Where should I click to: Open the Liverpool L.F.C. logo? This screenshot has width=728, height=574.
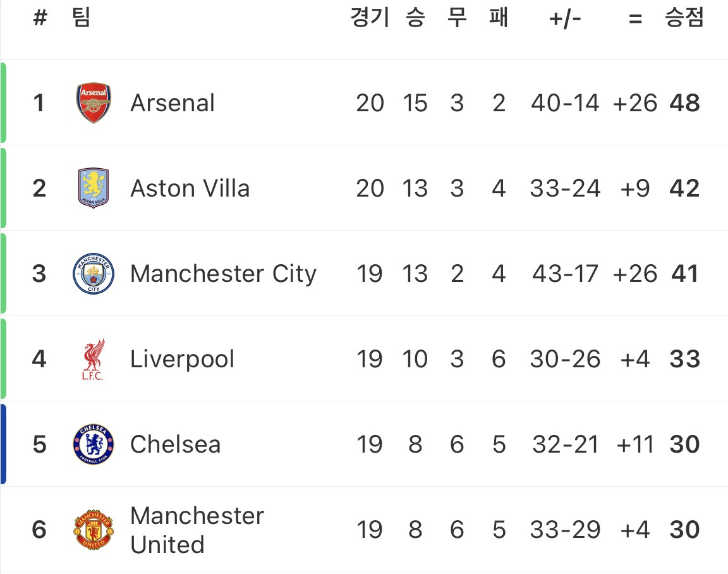[94, 359]
